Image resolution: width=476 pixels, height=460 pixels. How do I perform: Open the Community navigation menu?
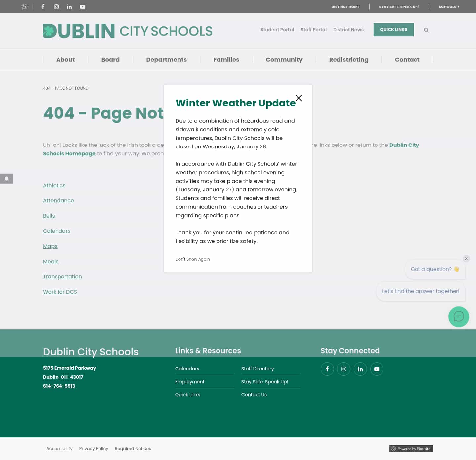(x=284, y=59)
